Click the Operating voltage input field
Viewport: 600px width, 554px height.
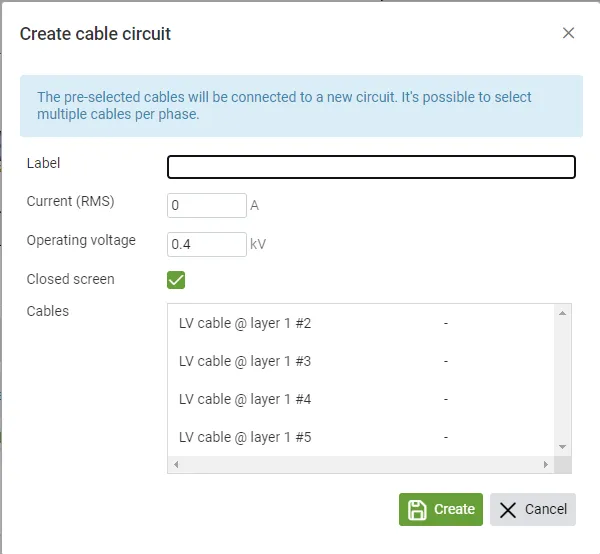click(206, 244)
